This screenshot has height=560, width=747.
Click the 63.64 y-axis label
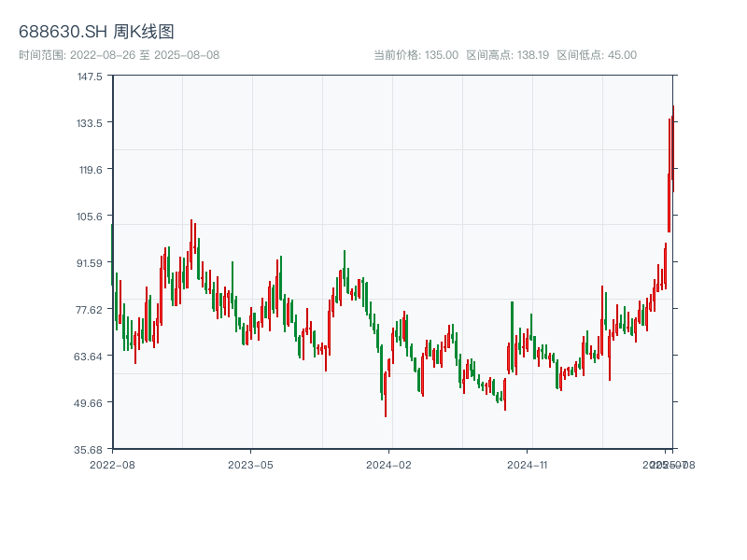[x=88, y=357]
